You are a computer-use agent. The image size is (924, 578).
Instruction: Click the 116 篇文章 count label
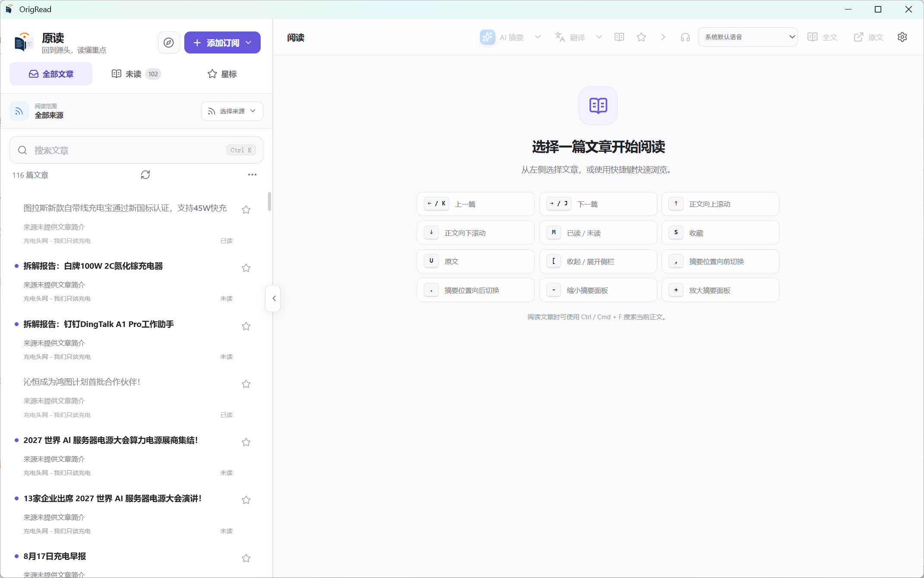pyautogui.click(x=30, y=175)
